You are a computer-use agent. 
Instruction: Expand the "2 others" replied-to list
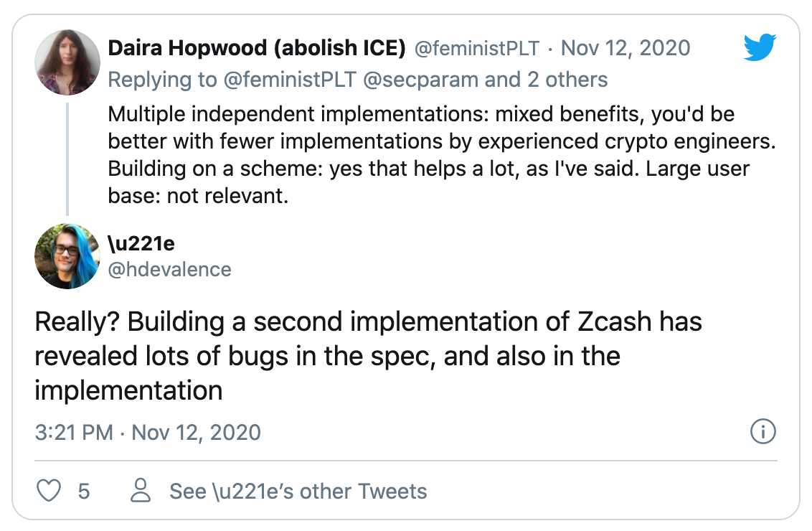[x=567, y=79]
